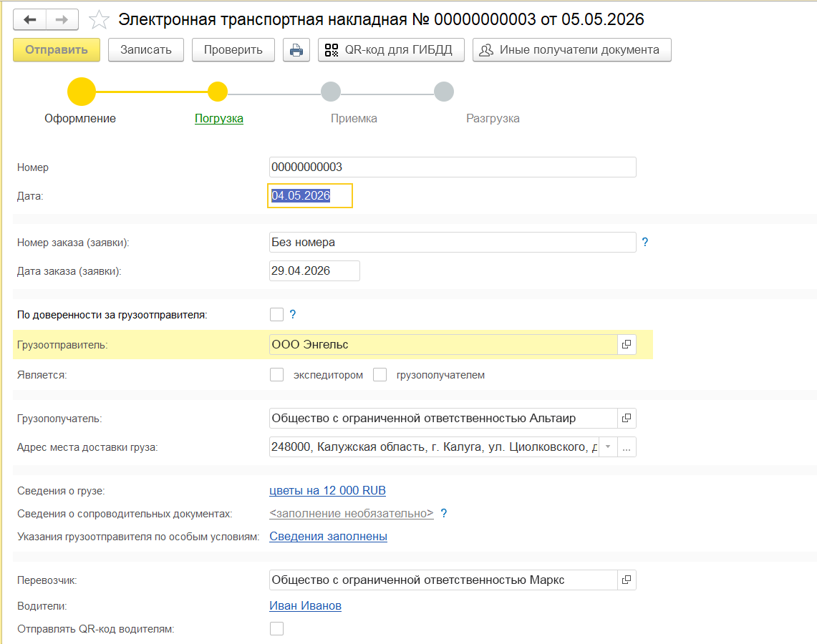Viewport: 817px width, 644px height.
Task: Open Грузоотправитель ООО Энгельс record icon
Action: (x=627, y=345)
